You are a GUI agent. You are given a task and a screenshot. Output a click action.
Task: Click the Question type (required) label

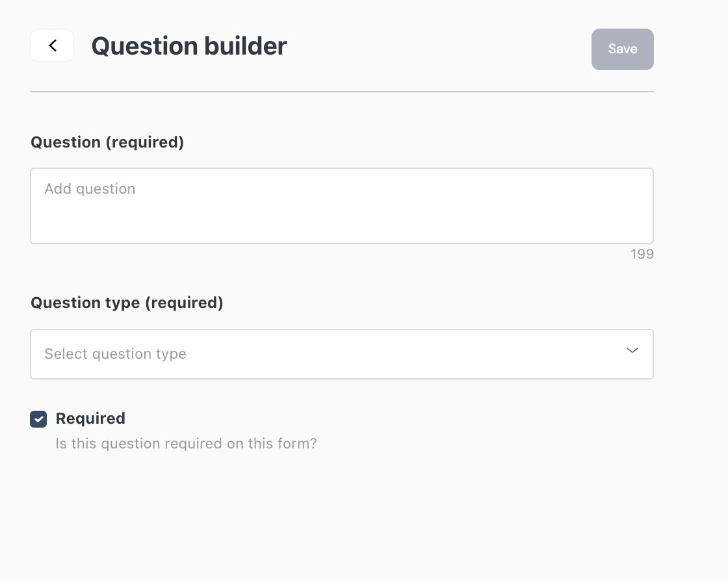click(x=127, y=303)
